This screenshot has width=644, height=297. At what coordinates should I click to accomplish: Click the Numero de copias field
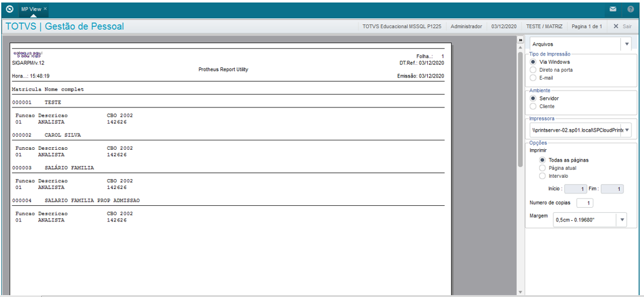pyautogui.click(x=585, y=203)
